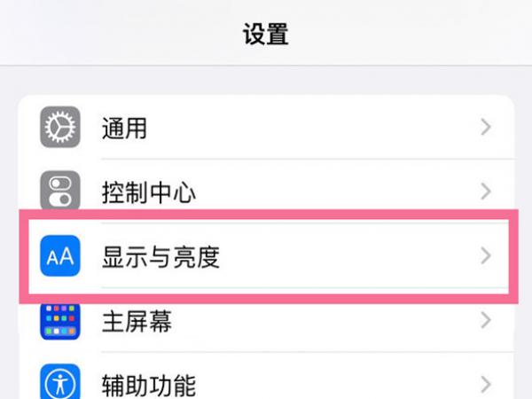This screenshot has height=399, width=532.
Task: Open the 辅助功能 text label
Action: coord(149,386)
